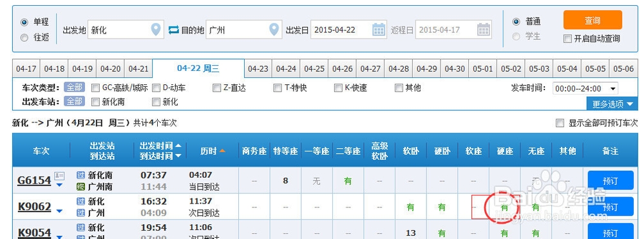Open train number K9062 link
Image resolution: width=644 pixels, height=239 pixels.
34,207
